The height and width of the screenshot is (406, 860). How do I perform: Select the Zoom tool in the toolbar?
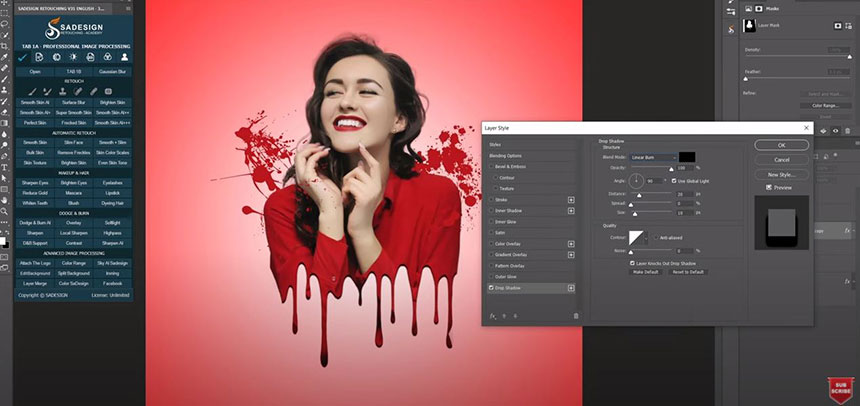pos(4,211)
